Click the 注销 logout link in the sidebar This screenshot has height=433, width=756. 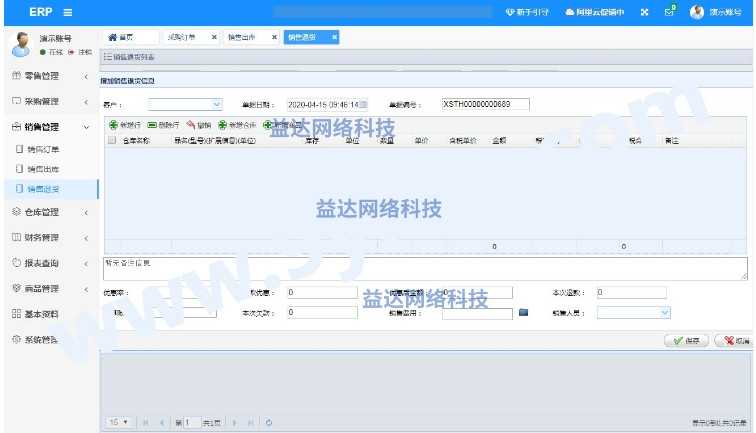pyautogui.click(x=80, y=52)
